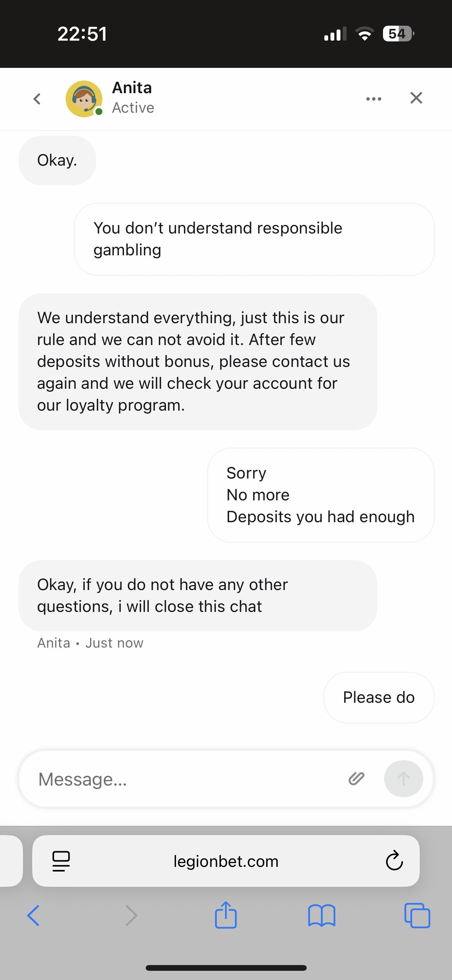Open chat options three-dot menu
This screenshot has height=980, width=452.
click(373, 99)
